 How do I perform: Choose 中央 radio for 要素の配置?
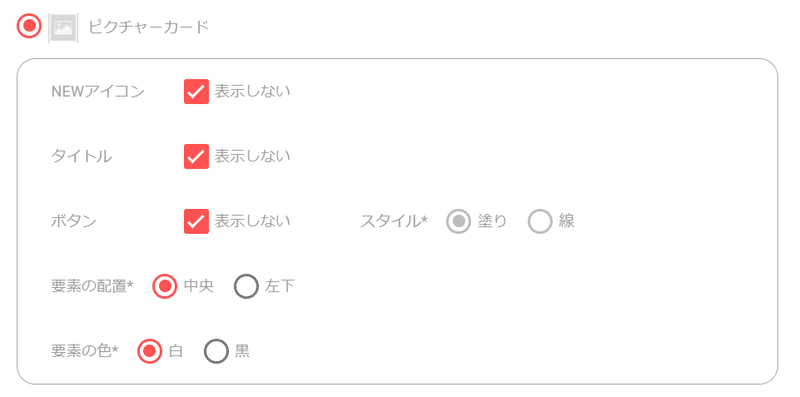tap(165, 286)
